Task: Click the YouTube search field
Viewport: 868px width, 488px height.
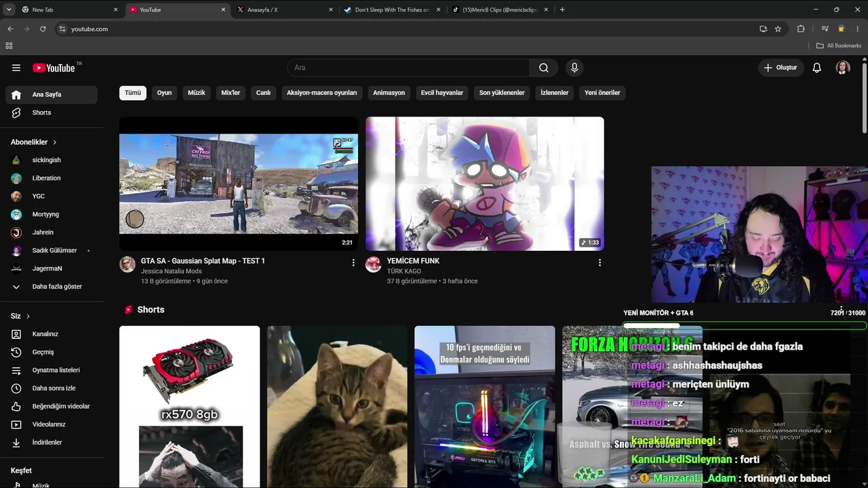Action: pos(409,68)
